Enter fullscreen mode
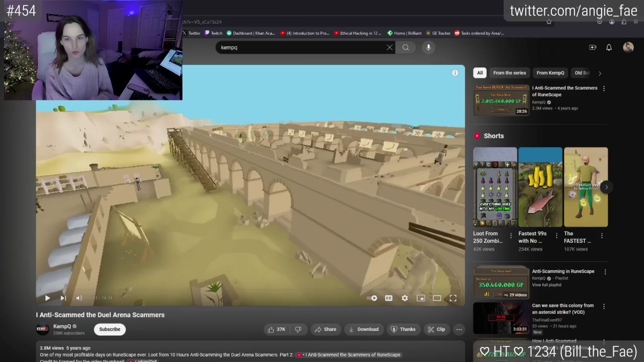This screenshot has height=362, width=644. [x=453, y=298]
